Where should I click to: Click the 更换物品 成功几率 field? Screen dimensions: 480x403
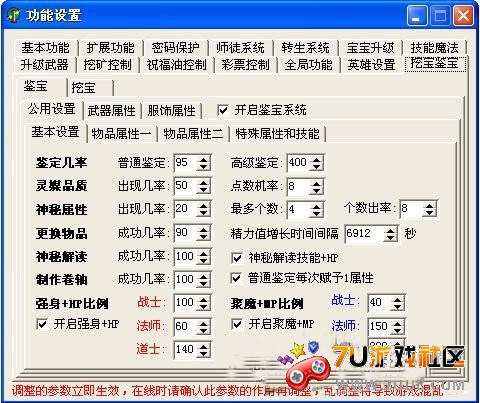click(185, 233)
